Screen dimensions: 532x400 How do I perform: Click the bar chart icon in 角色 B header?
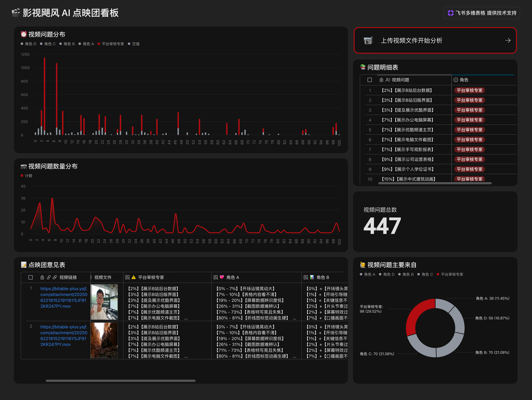coord(312,277)
